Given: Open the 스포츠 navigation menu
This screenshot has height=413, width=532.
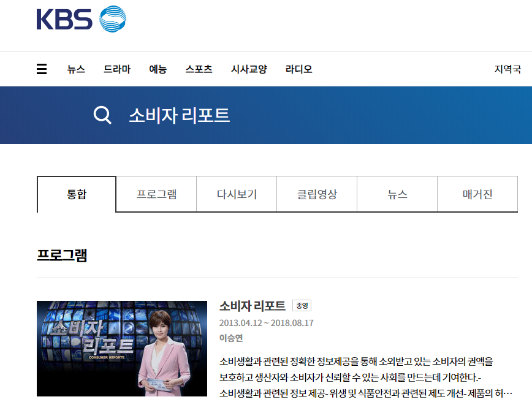Looking at the screenshot, I should pyautogui.click(x=199, y=69).
